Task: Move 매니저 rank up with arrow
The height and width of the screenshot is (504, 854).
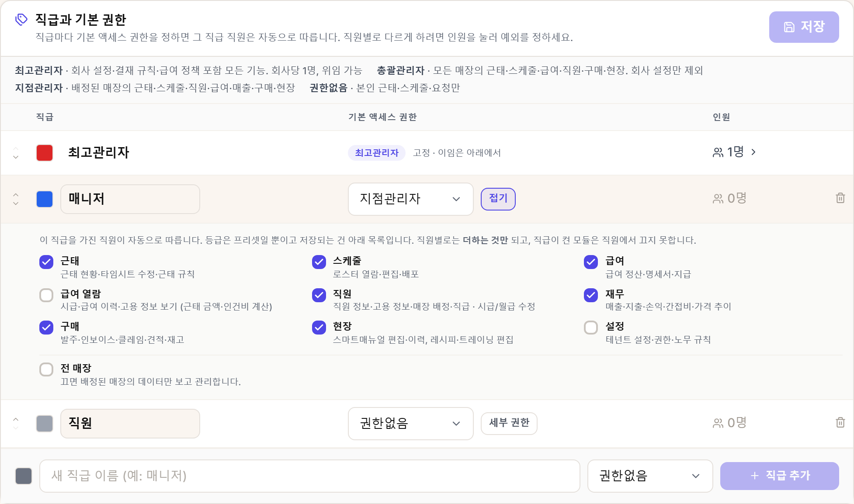Action: point(16,194)
